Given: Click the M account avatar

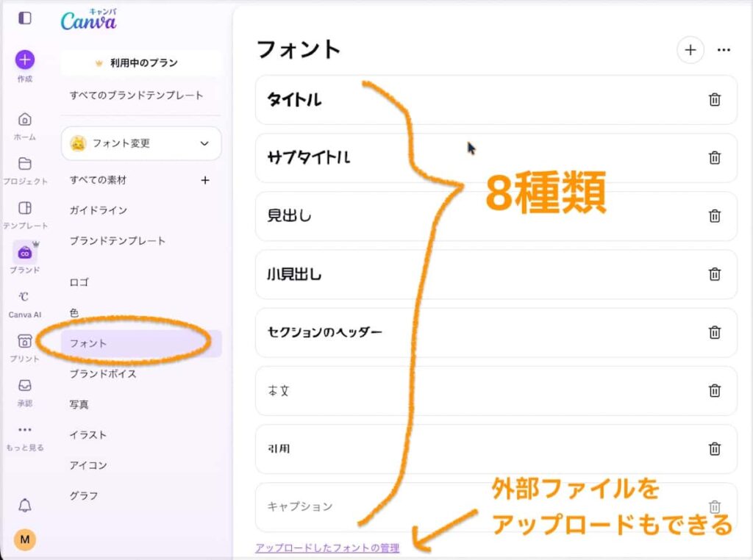Looking at the screenshot, I should pos(25,539).
